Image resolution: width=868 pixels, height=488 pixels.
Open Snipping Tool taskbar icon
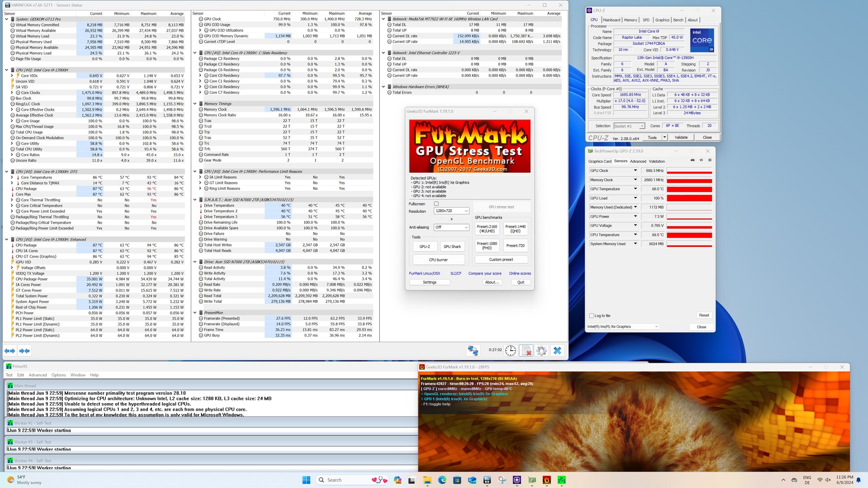[502, 480]
